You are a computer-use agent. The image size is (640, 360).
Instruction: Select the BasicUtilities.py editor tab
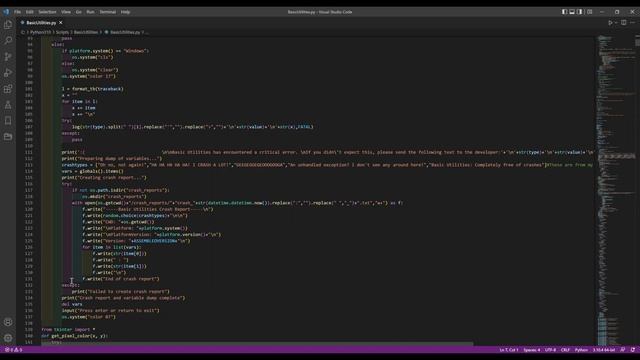tap(41, 23)
